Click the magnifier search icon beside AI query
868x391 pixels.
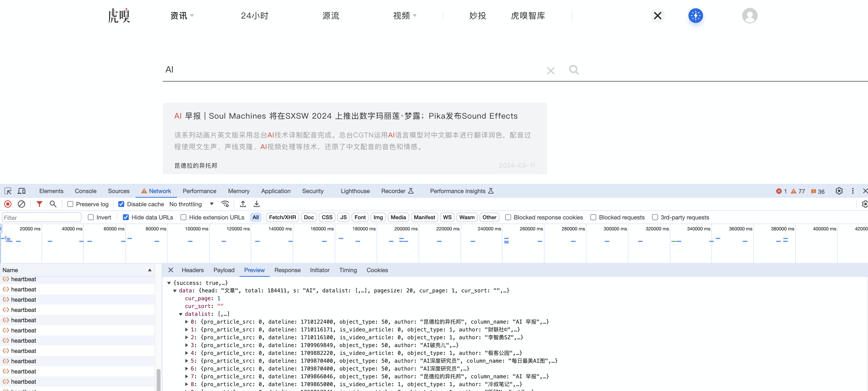pos(574,70)
